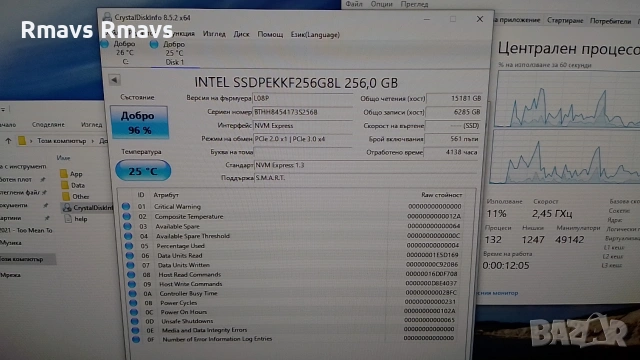Close the CrystalDiskInfo window
Image resolution: width=640 pixels, height=360 pixels.
click(480, 19)
